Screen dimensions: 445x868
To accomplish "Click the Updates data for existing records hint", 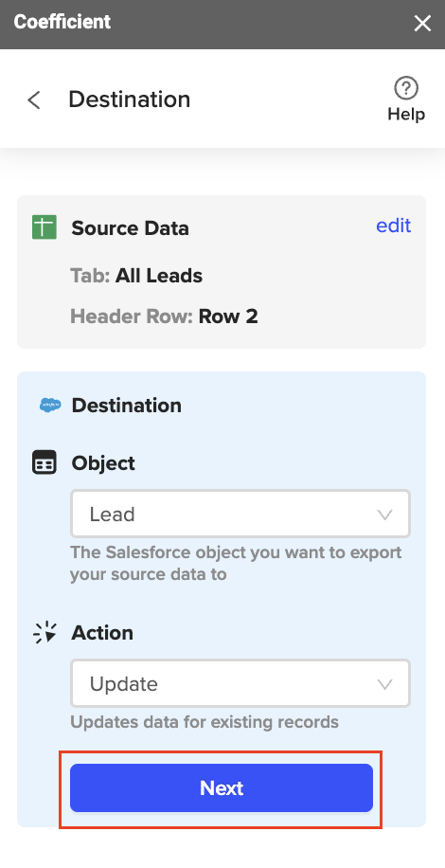I will point(204,722).
